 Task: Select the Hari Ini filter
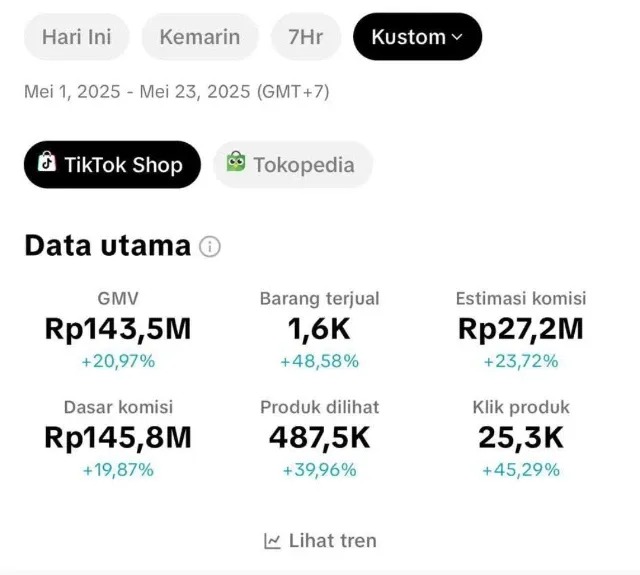click(x=76, y=37)
